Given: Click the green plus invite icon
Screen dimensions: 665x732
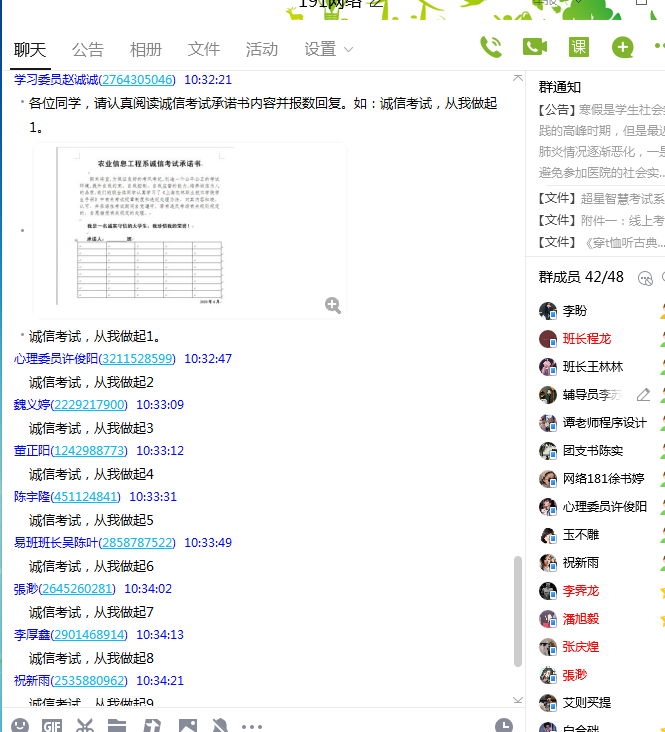Looking at the screenshot, I should click(x=622, y=47).
